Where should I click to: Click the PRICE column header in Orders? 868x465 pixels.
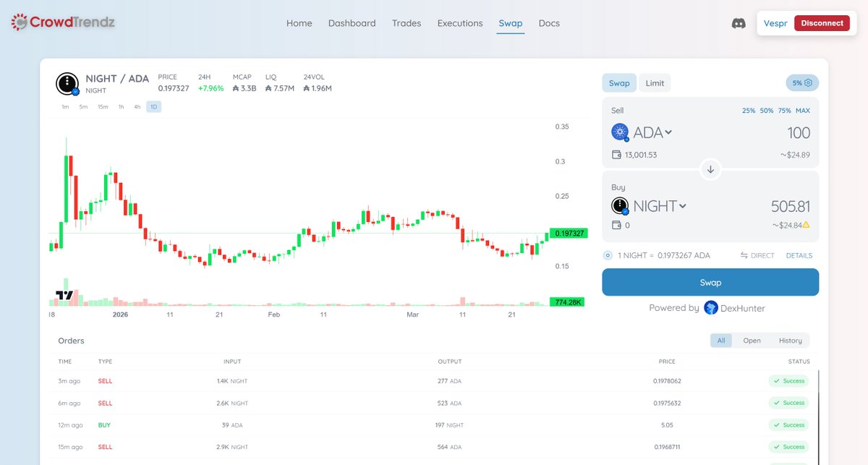point(667,362)
